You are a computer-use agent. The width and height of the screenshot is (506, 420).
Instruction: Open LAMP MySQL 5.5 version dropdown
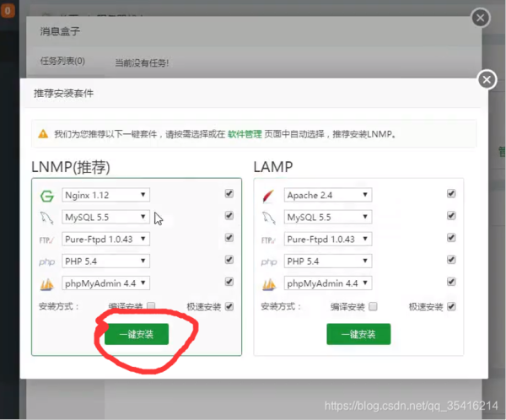(328, 217)
